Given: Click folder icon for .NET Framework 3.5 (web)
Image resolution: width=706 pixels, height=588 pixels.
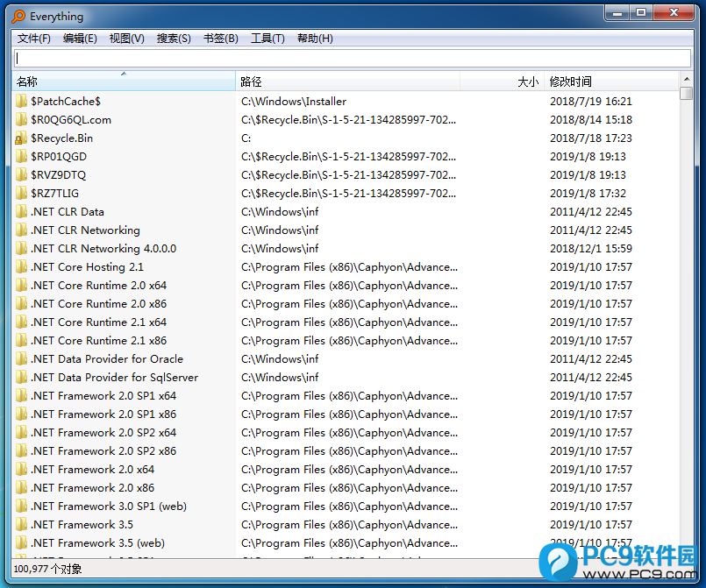Looking at the screenshot, I should [21, 543].
